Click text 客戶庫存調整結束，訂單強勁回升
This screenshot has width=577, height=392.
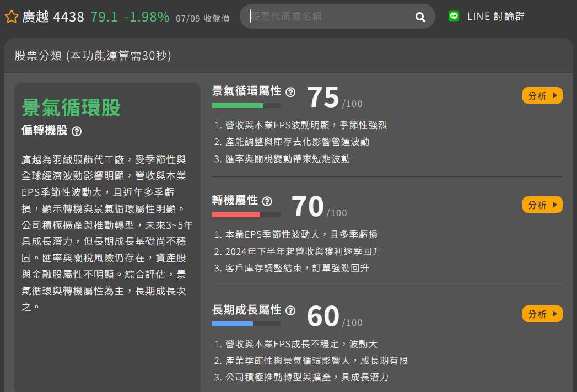[297, 268]
